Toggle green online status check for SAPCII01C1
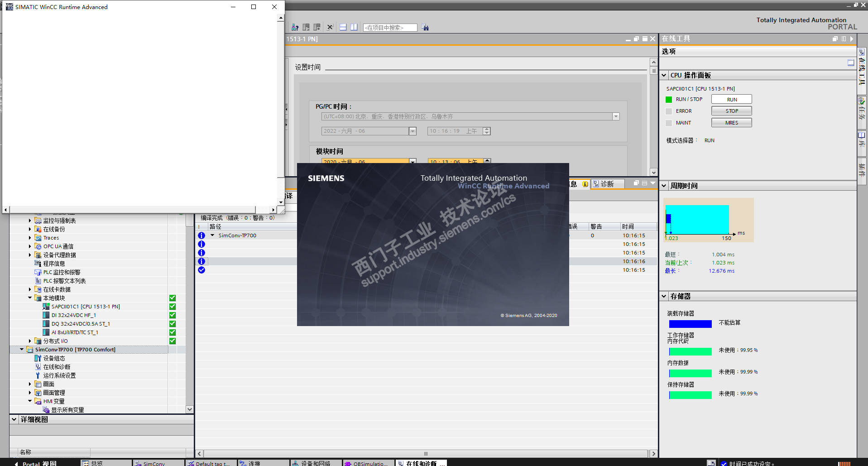The width and height of the screenshot is (868, 466). (x=173, y=307)
